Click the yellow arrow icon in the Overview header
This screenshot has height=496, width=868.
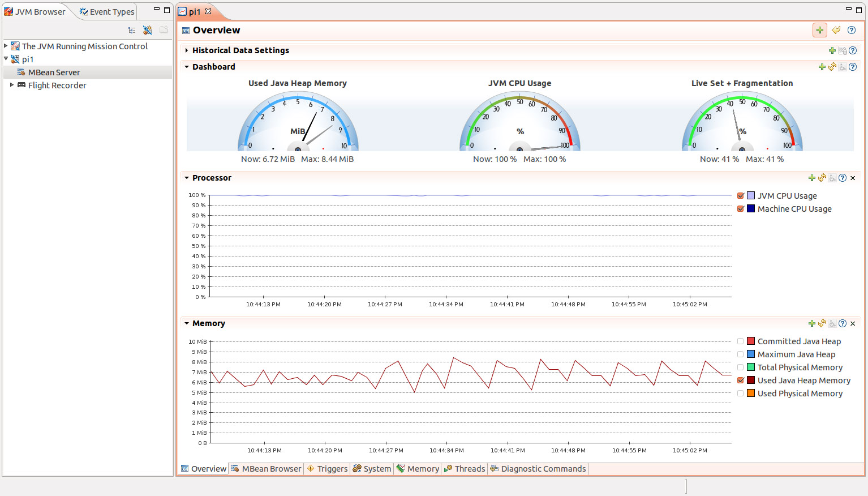coord(836,30)
